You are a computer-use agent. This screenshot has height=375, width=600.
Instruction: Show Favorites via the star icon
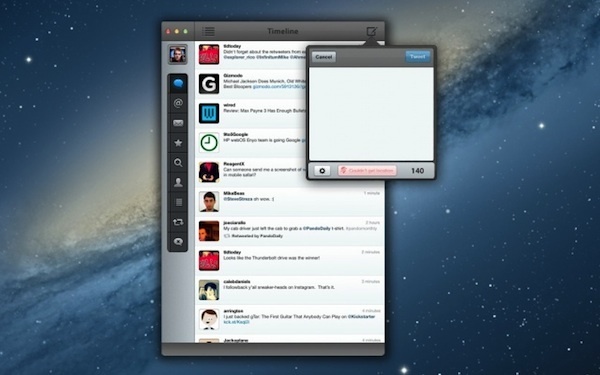(x=178, y=143)
